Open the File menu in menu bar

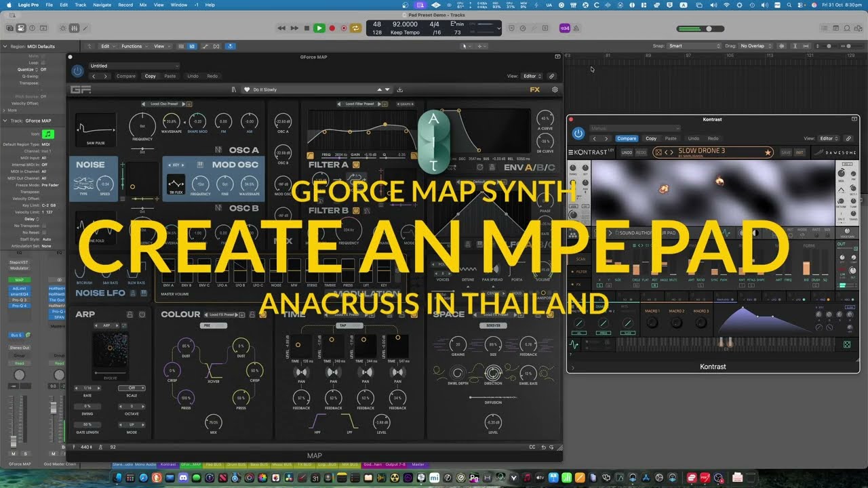click(x=48, y=5)
